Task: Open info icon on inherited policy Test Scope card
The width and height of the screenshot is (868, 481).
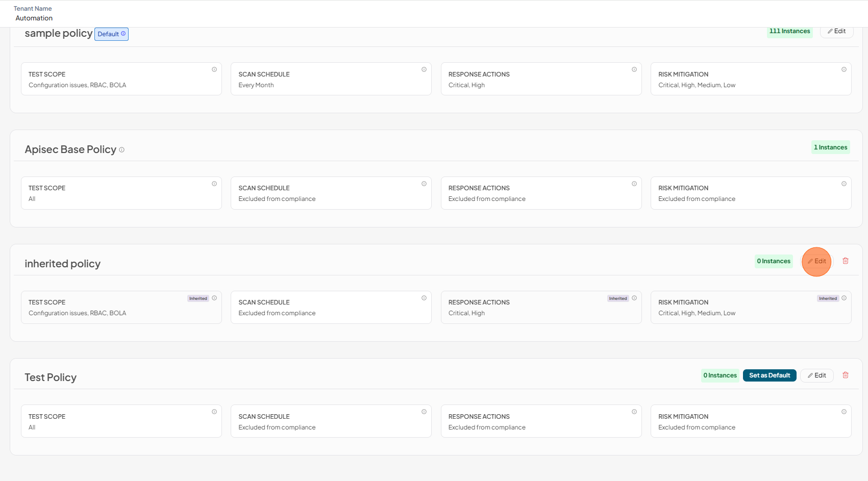Action: point(214,298)
